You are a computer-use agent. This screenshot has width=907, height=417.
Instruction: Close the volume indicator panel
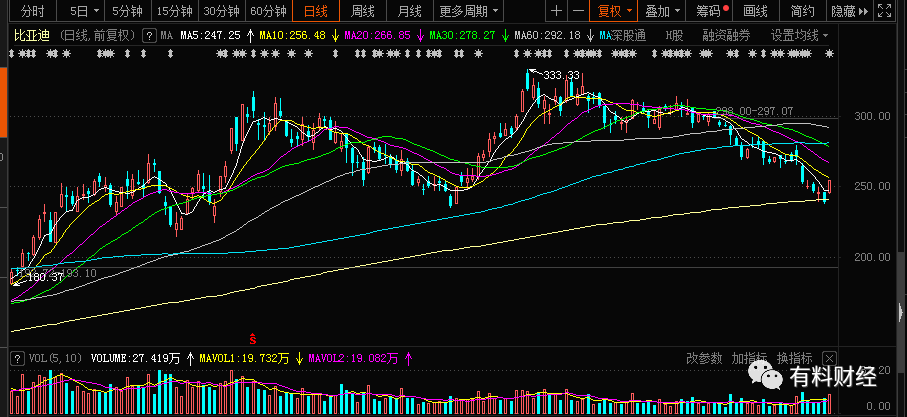tap(829, 358)
